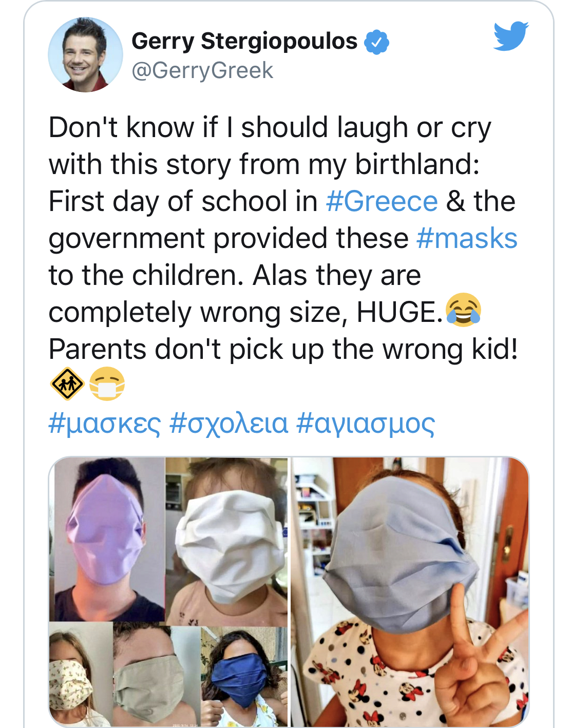
Task: Open the #μασκες hashtag
Action: coord(105,423)
